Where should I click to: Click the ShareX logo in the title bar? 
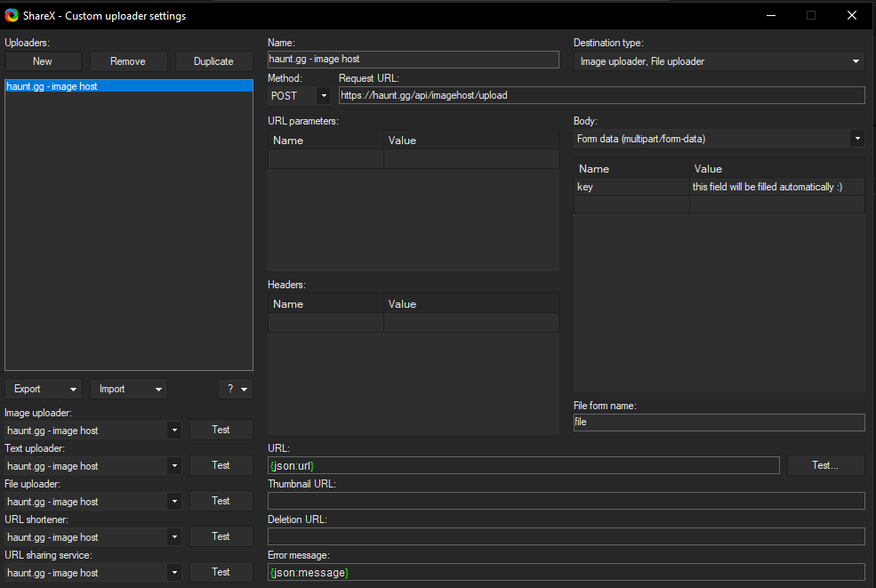point(11,15)
